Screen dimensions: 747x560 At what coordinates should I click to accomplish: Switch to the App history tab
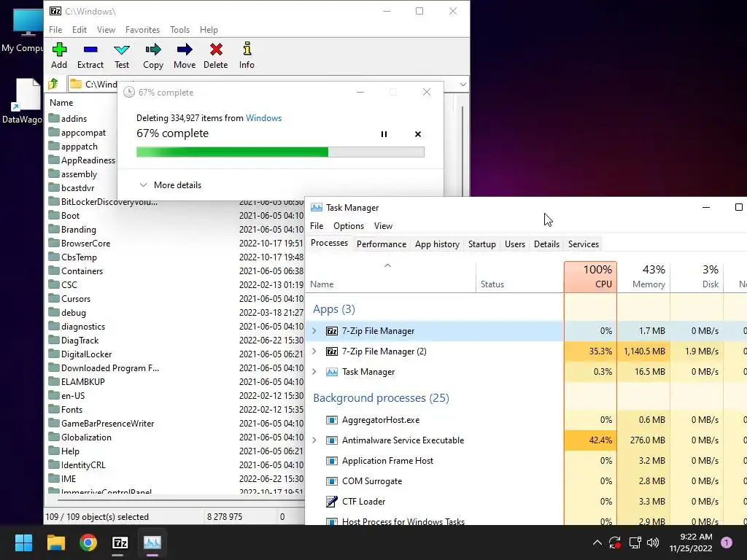point(437,244)
